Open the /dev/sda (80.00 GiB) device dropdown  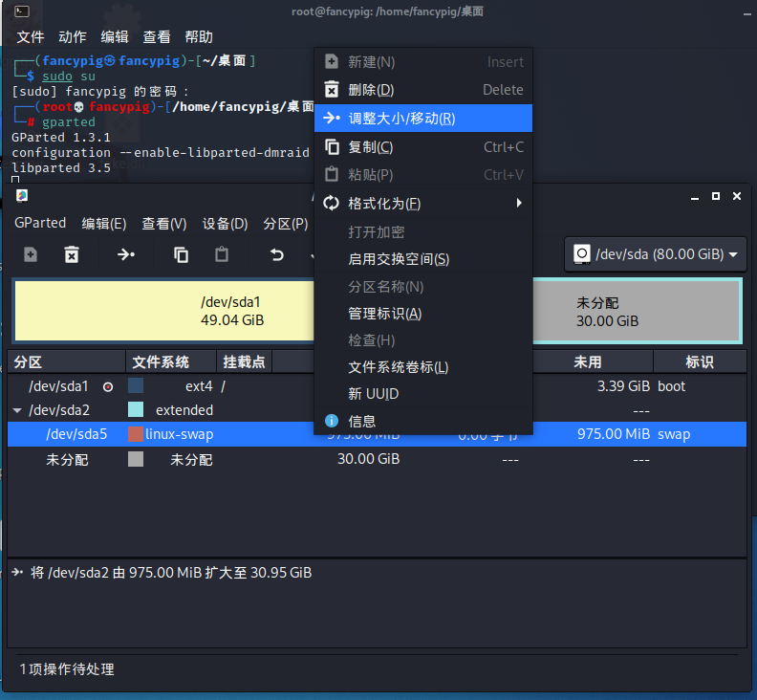click(656, 254)
